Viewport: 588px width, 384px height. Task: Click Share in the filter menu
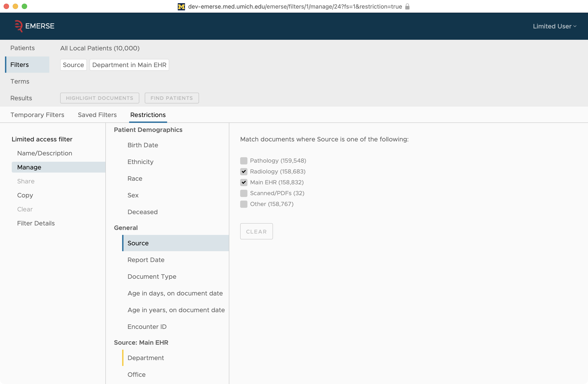tap(26, 181)
